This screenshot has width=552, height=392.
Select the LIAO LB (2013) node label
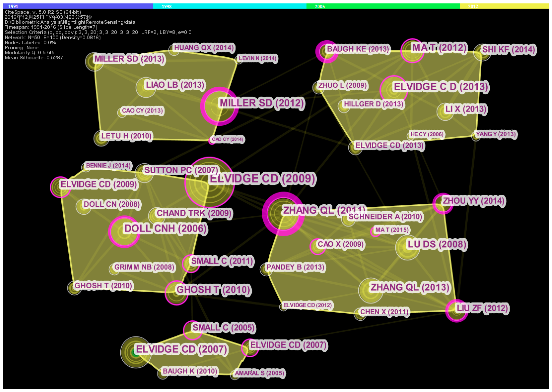pos(175,85)
